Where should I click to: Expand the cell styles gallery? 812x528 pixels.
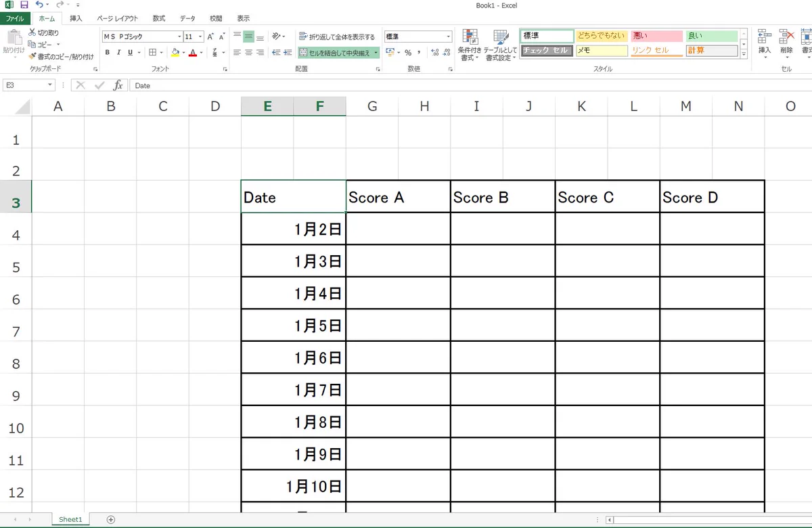[744, 54]
